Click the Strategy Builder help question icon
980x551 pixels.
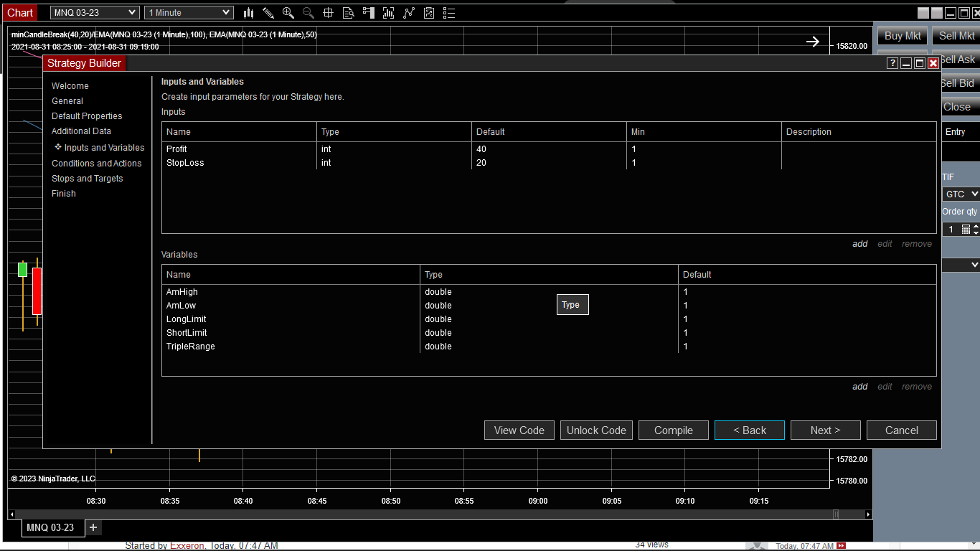click(x=892, y=63)
